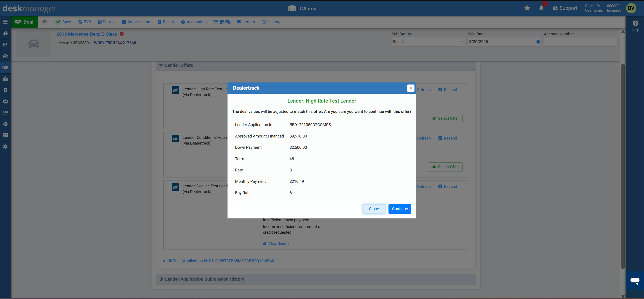
Task: Click Select Offer for Conditional Approval lender
Action: (x=445, y=167)
